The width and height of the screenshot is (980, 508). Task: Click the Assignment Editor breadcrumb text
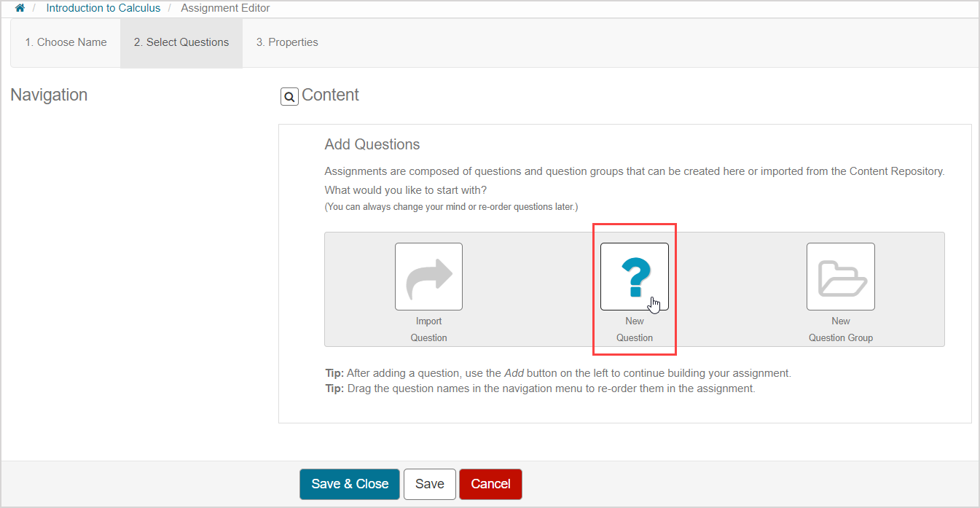click(x=225, y=8)
